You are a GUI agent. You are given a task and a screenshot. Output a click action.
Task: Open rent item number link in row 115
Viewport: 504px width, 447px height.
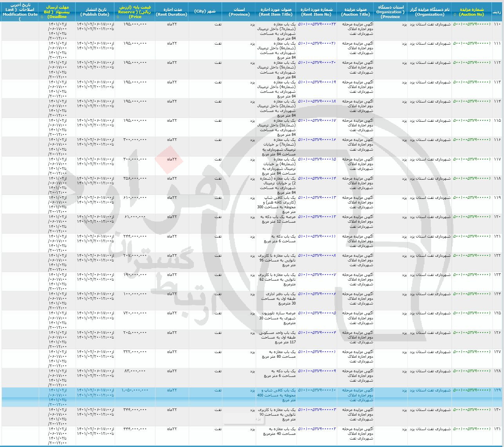coord(317,121)
